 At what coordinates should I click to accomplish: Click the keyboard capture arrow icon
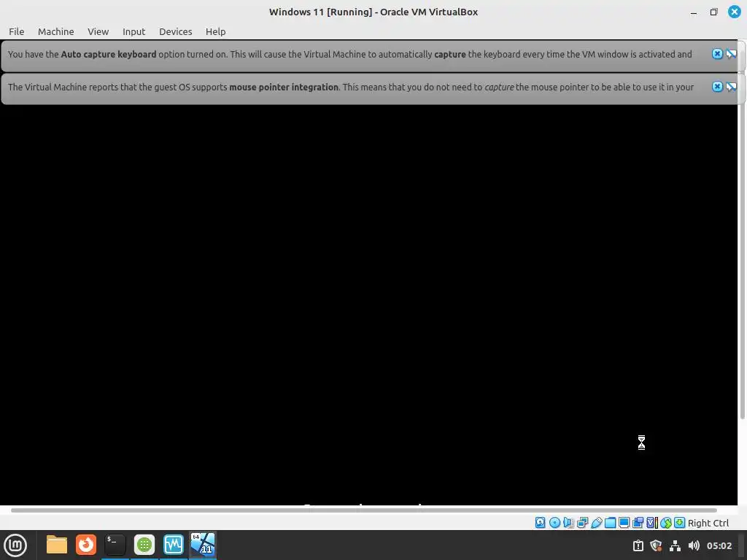pyautogui.click(x=680, y=522)
